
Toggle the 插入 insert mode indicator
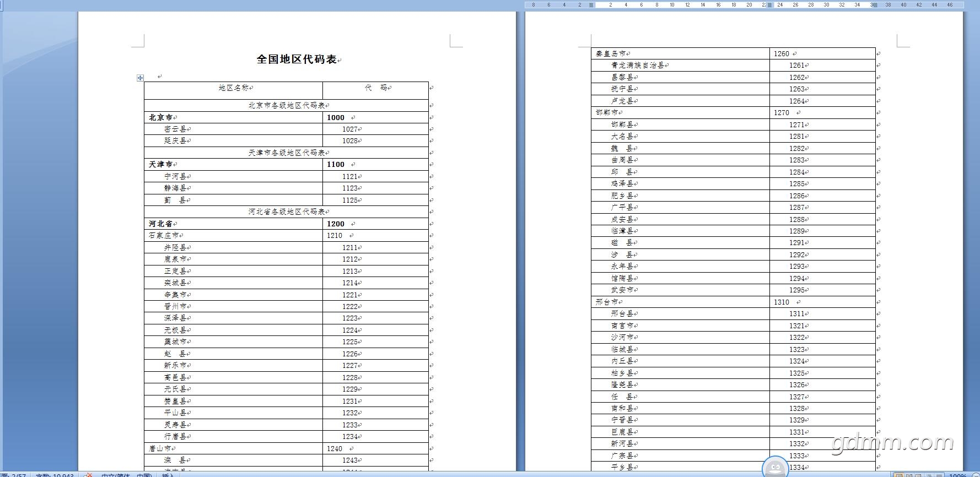pos(168,475)
